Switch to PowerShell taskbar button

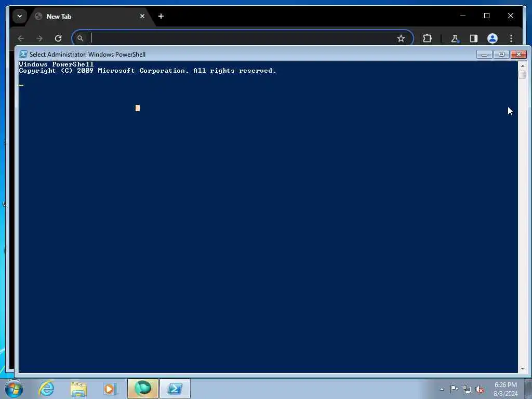(x=175, y=389)
